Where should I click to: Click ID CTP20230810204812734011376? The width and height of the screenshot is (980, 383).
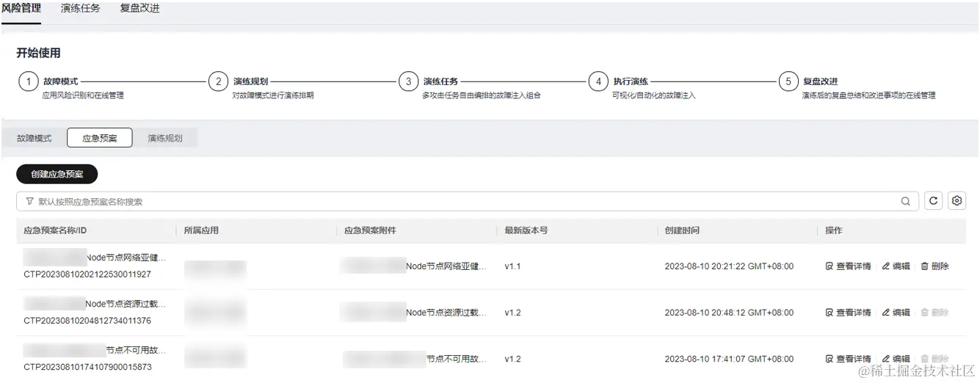[87, 321]
